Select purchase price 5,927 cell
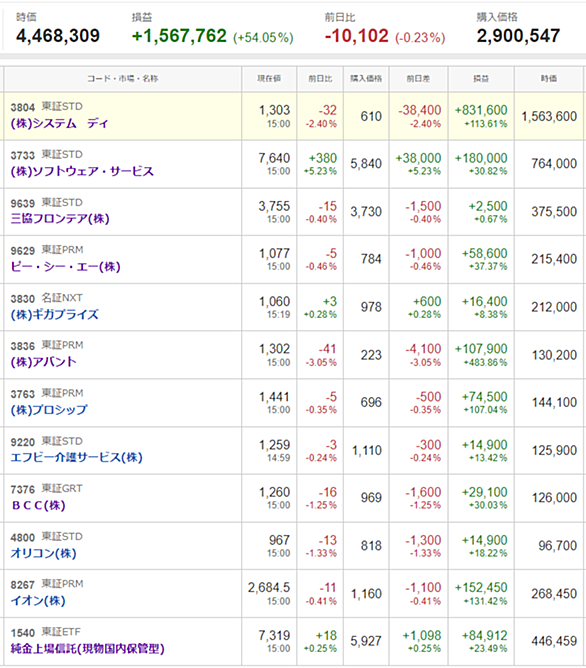The width and height of the screenshot is (586, 668). point(366,641)
